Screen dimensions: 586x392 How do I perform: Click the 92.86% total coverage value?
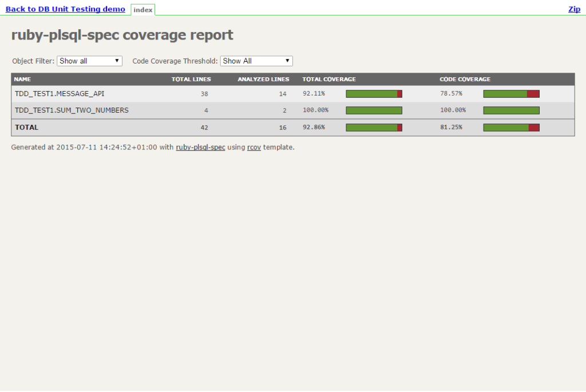314,127
